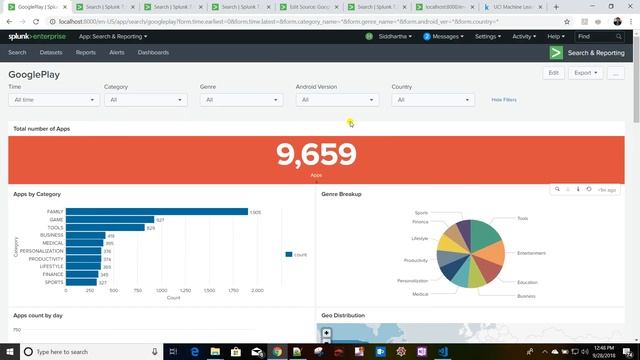Open Visual Studio Code from the taskbar
The image size is (640, 360).
(442, 351)
